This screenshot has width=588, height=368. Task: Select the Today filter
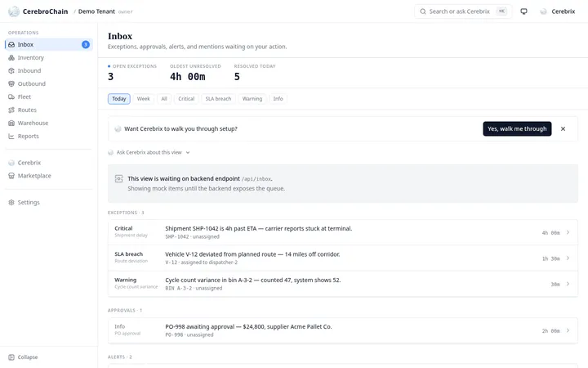[119, 99]
